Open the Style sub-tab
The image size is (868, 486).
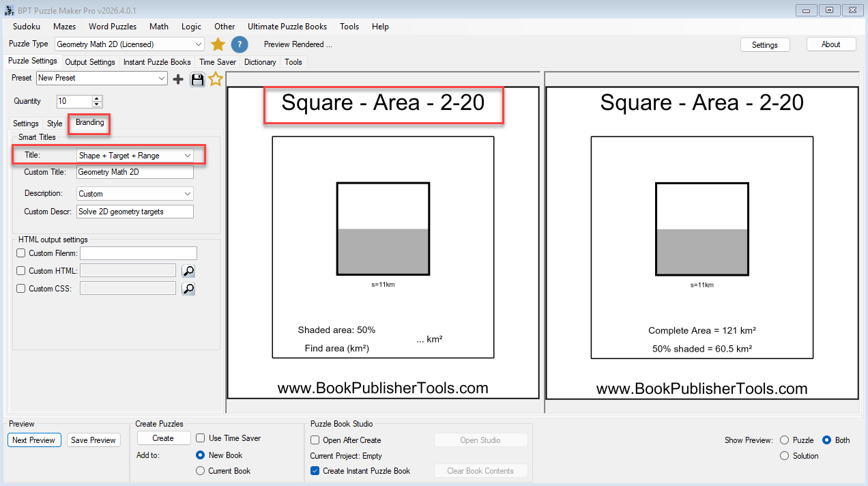click(x=55, y=124)
